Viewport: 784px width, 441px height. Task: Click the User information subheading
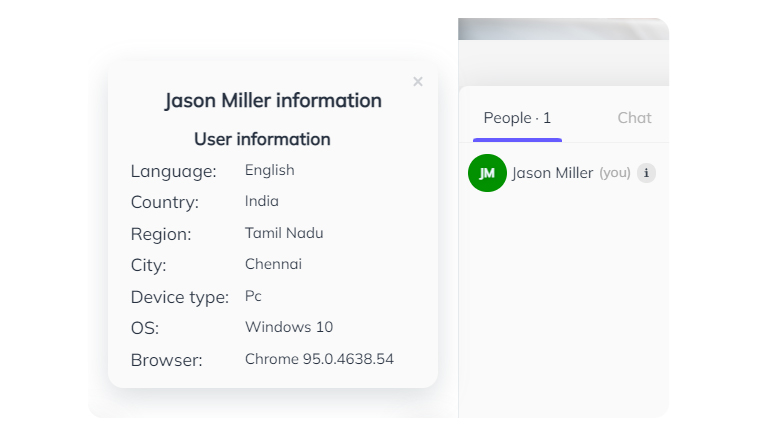[x=262, y=139]
